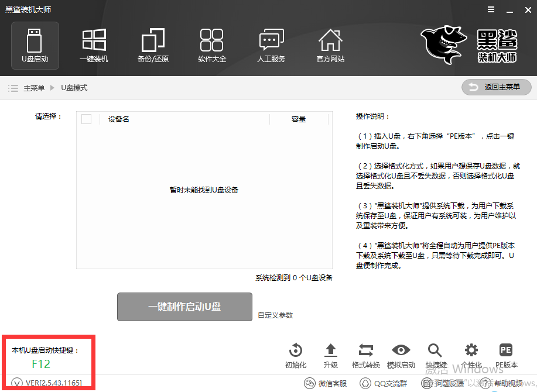Click the 格式转换 swap icon
Screen dimensions: 537x392
click(x=366, y=350)
